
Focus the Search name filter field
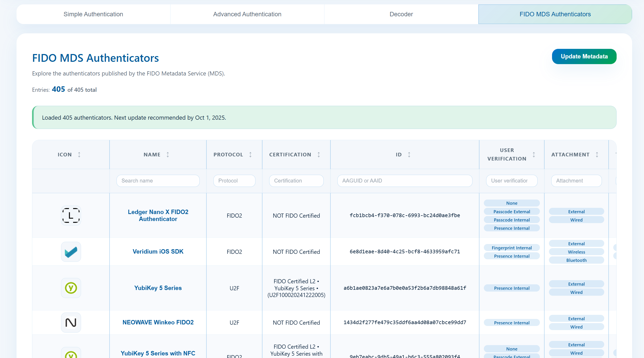pos(158,181)
